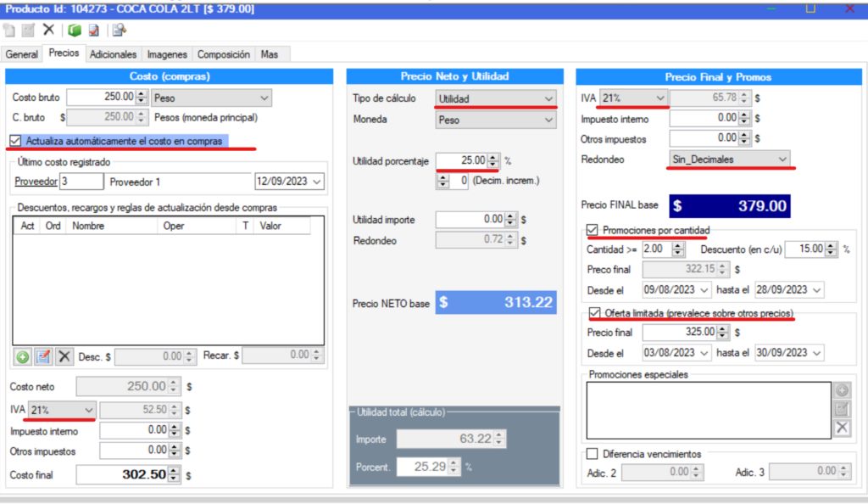This screenshot has height=504, width=868.
Task: Toggle Promociones por cantidad checkbox
Action: [593, 229]
